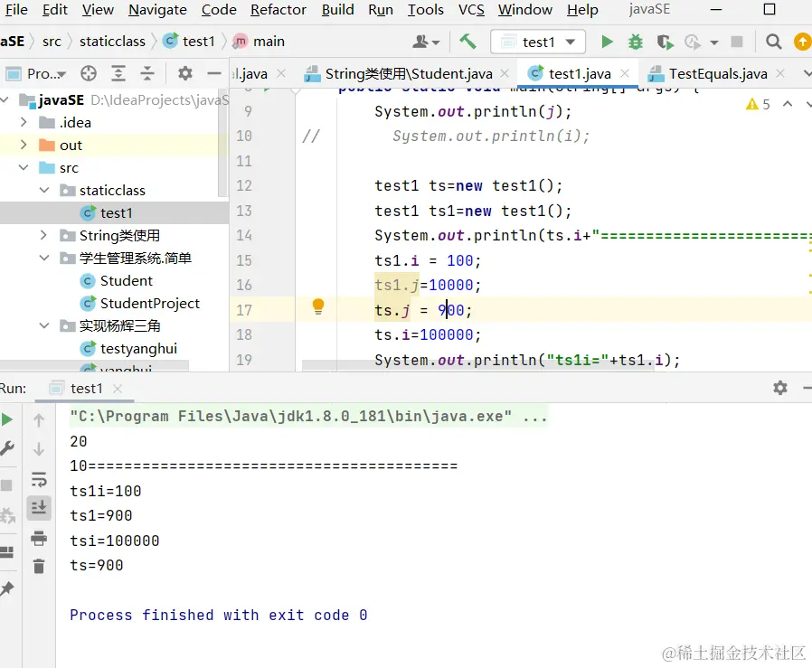Click Up the Stack Trace arrow
This screenshot has width=812, height=668.
coord(39,420)
